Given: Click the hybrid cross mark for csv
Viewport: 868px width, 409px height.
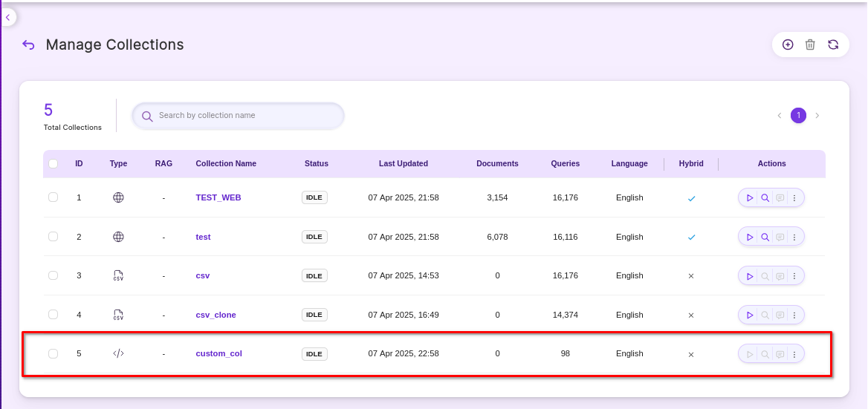Looking at the screenshot, I should tap(691, 276).
